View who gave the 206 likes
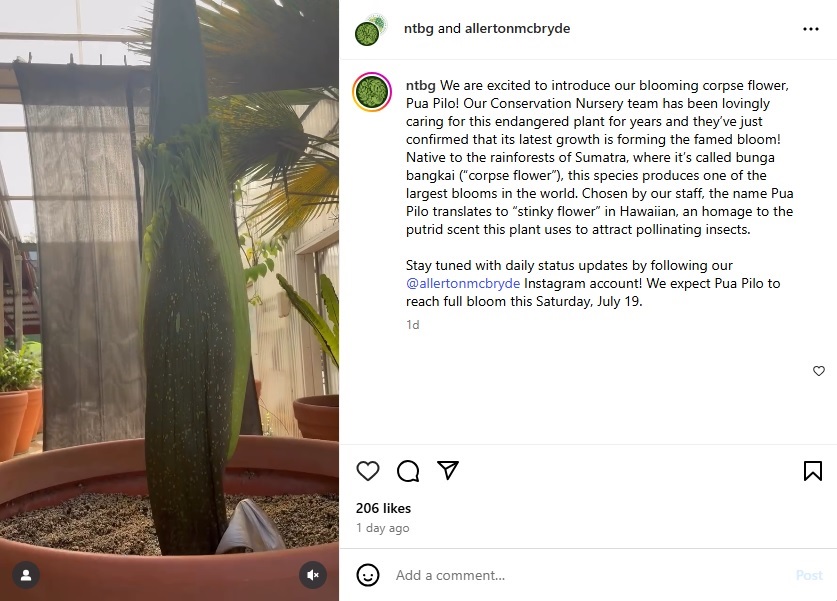 pos(383,508)
